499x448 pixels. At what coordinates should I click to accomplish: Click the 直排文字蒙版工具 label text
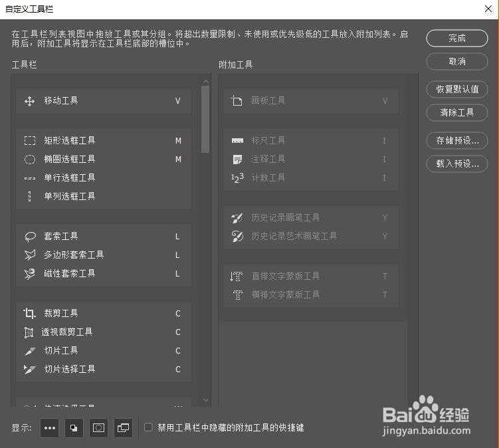286,276
